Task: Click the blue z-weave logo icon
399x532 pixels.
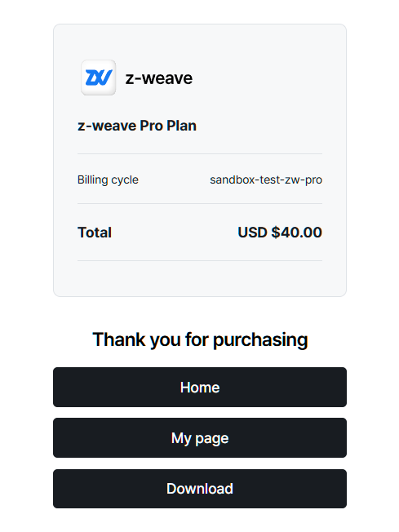Action: tap(99, 78)
